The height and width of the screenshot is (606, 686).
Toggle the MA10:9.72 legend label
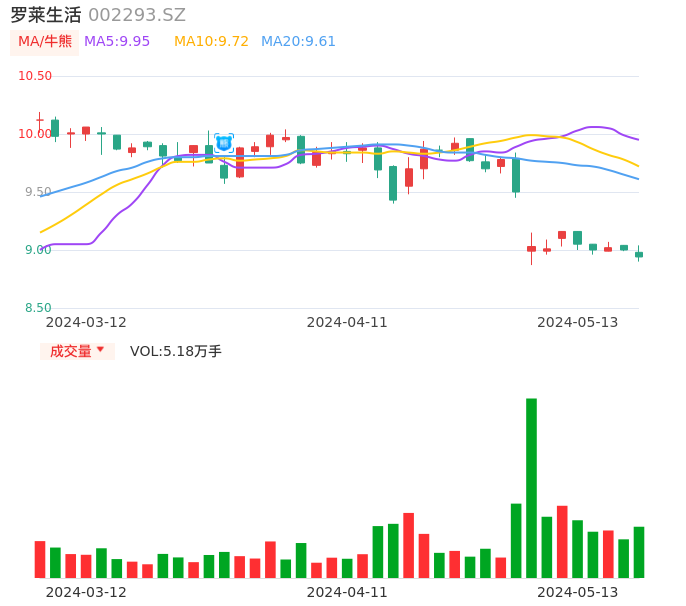(211, 42)
